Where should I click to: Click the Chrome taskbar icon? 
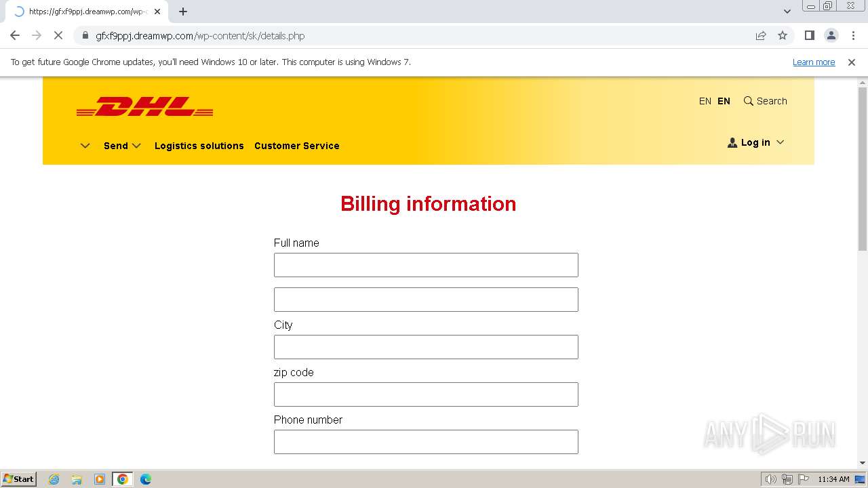(x=123, y=479)
